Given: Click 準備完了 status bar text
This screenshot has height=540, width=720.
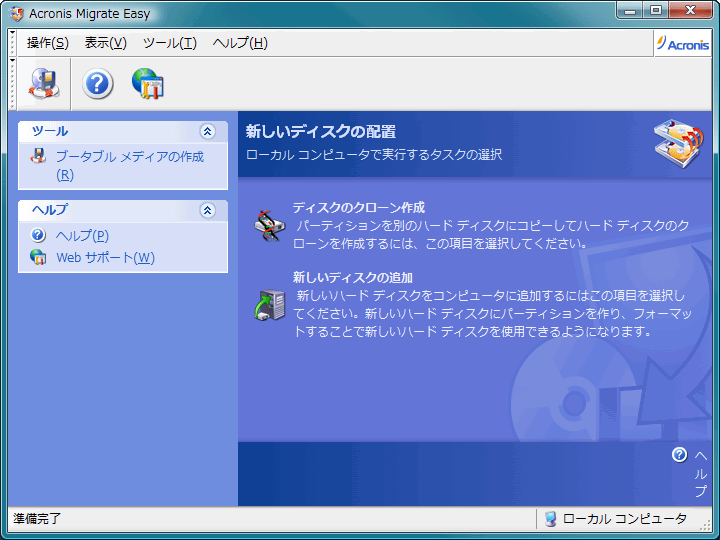Looking at the screenshot, I should pos(37,519).
